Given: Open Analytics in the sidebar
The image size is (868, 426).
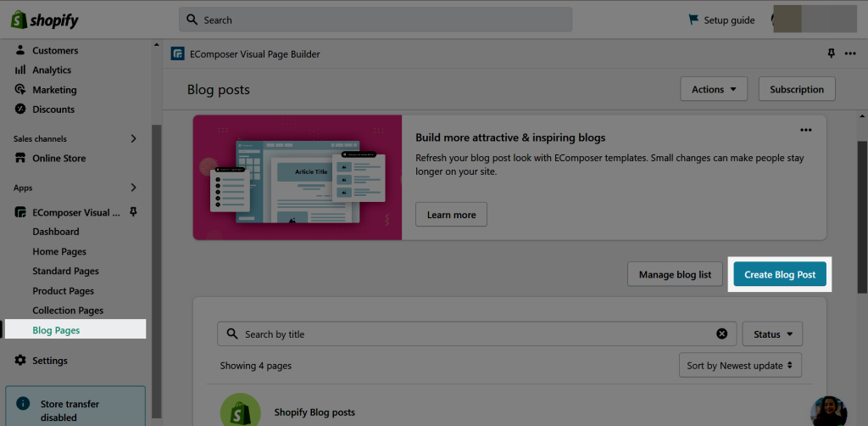Looking at the screenshot, I should pyautogui.click(x=52, y=70).
